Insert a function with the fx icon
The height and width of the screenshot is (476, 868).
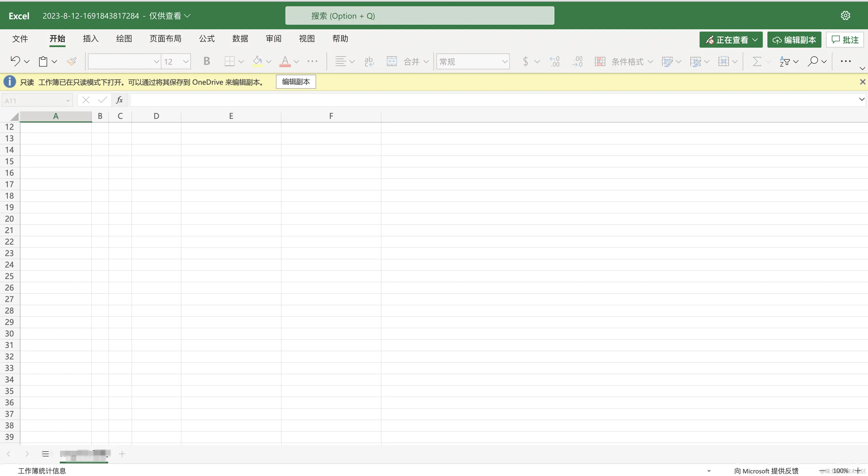119,100
